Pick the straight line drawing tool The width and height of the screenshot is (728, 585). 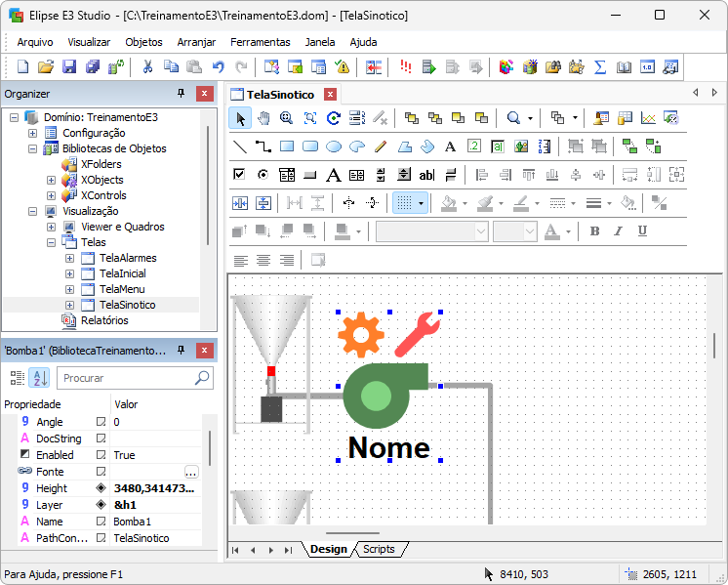pos(240,146)
